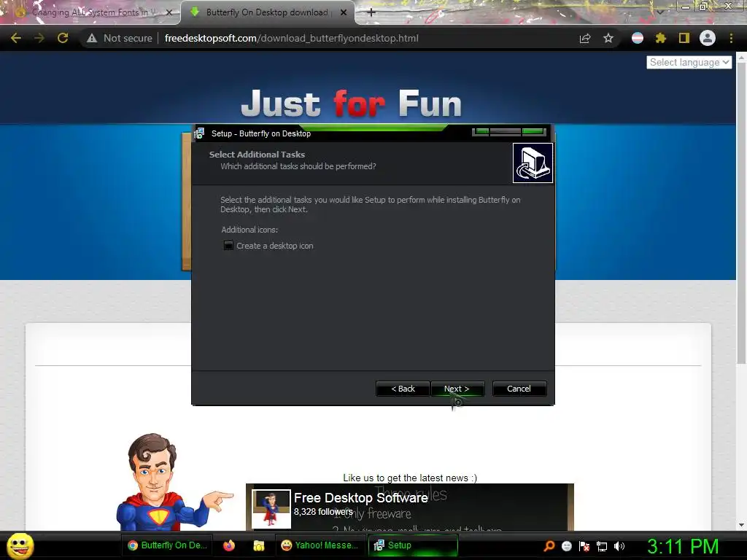Cancel the Butterfly on Desktop setup
Image resolution: width=747 pixels, height=560 pixels.
[x=519, y=389]
